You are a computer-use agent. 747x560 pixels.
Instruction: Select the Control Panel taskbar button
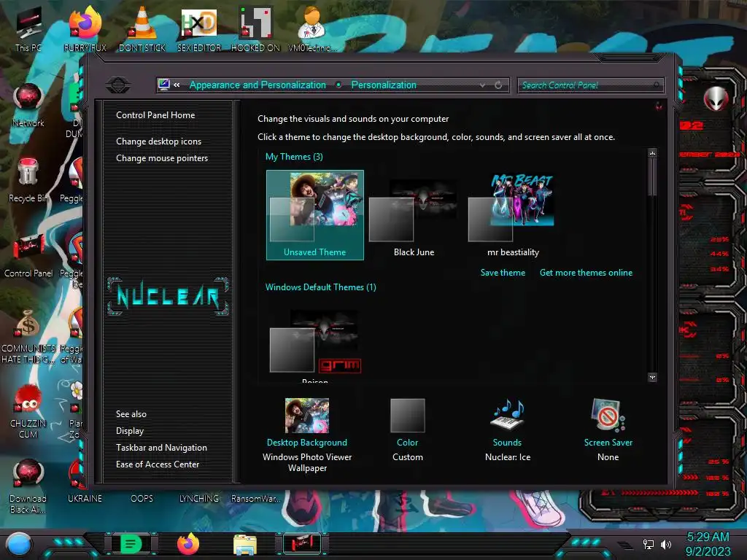(x=302, y=544)
